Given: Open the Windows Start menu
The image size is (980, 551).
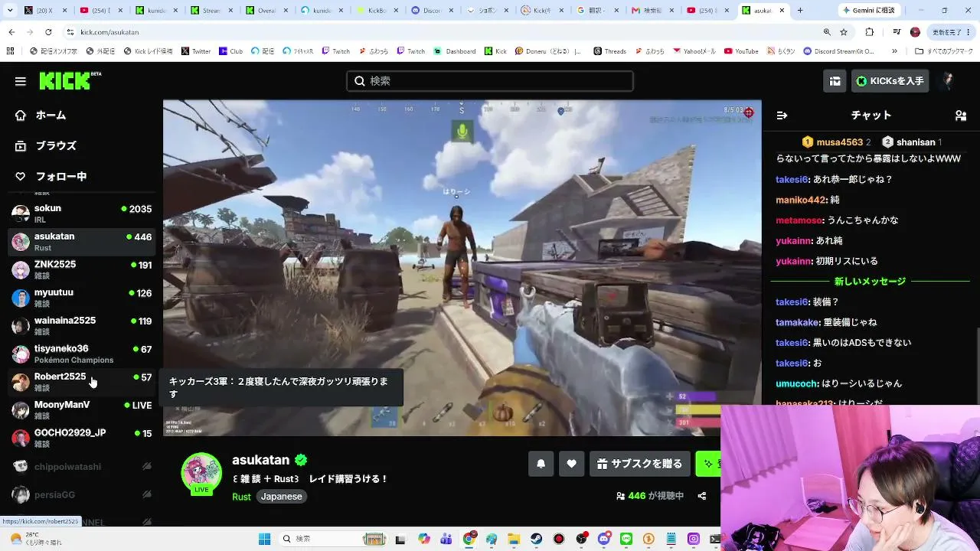Looking at the screenshot, I should [x=264, y=539].
